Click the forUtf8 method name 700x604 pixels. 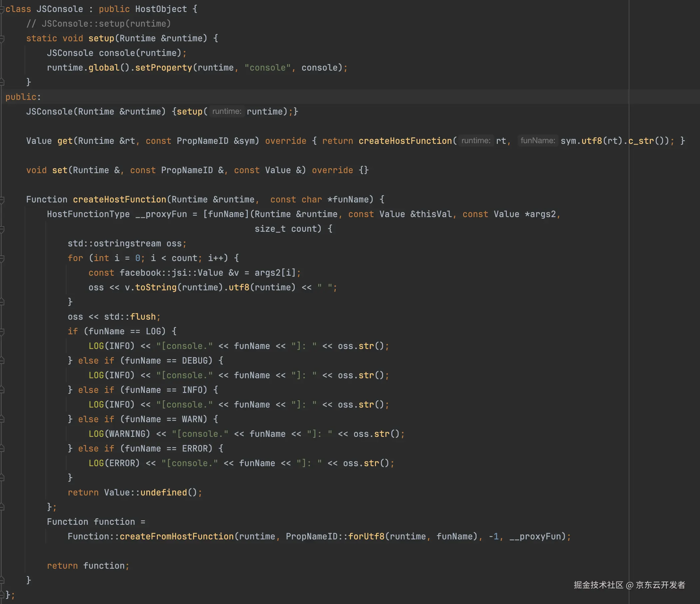366,536
